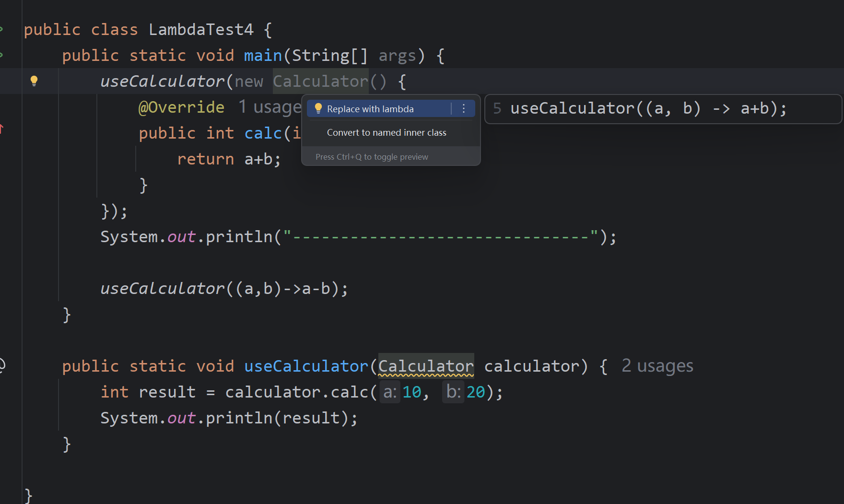Click the lightbulb icon inside the popup menu
Screen dimensions: 844x504
point(318,109)
